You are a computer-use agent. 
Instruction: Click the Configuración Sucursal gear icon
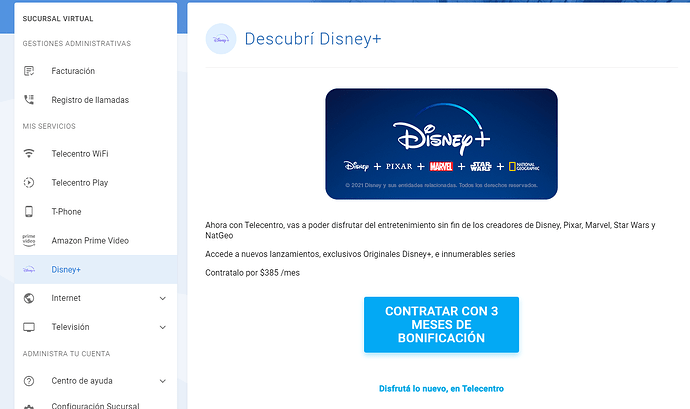click(x=29, y=406)
